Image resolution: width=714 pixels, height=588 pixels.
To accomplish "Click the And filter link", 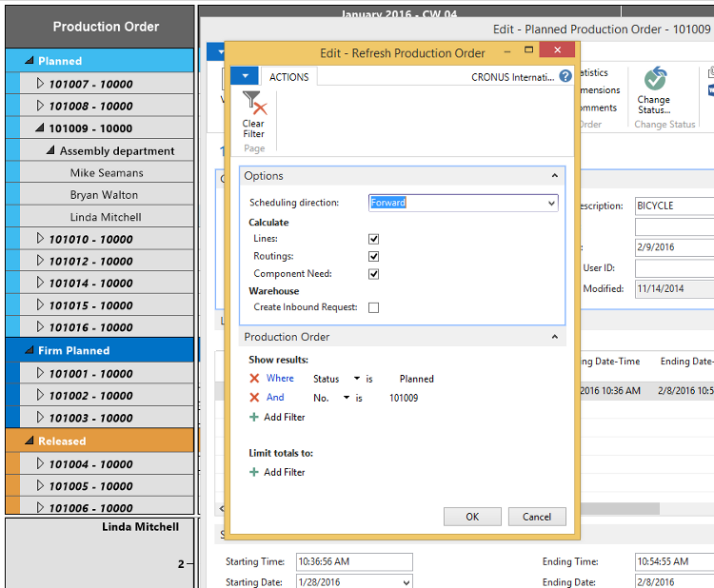I will pos(275,398).
